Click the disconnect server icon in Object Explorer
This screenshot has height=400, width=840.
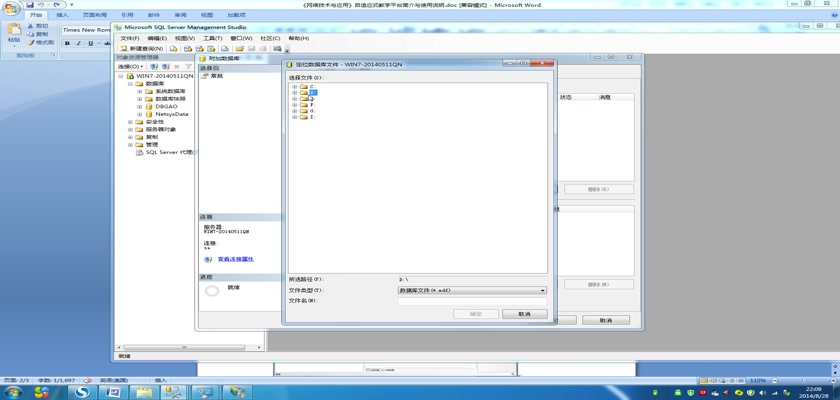click(166, 66)
